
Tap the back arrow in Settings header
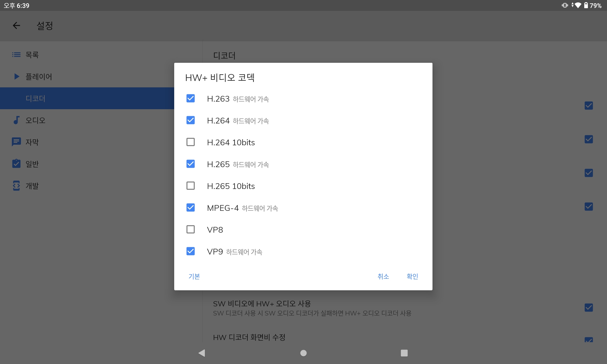click(x=16, y=25)
